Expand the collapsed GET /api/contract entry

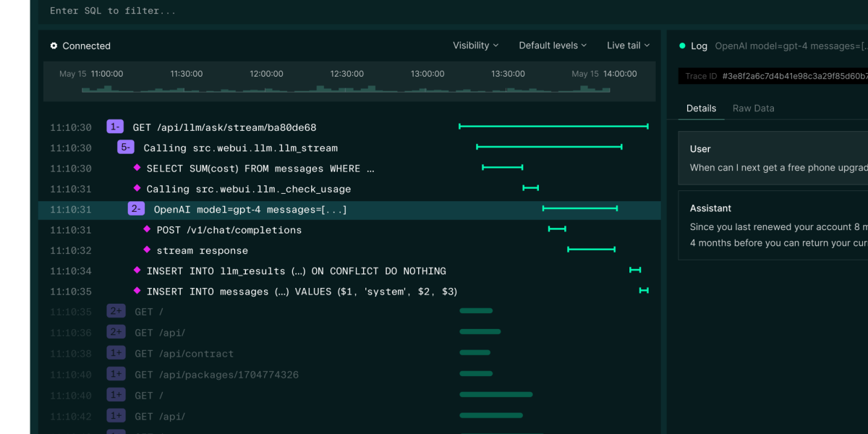(x=116, y=353)
